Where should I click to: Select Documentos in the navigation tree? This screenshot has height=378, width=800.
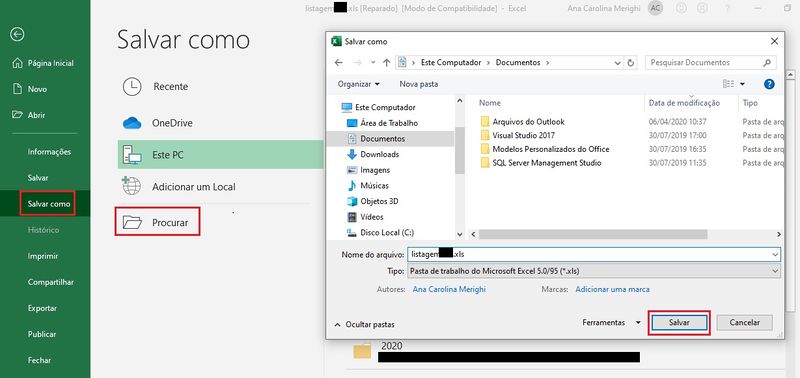pyautogui.click(x=390, y=138)
